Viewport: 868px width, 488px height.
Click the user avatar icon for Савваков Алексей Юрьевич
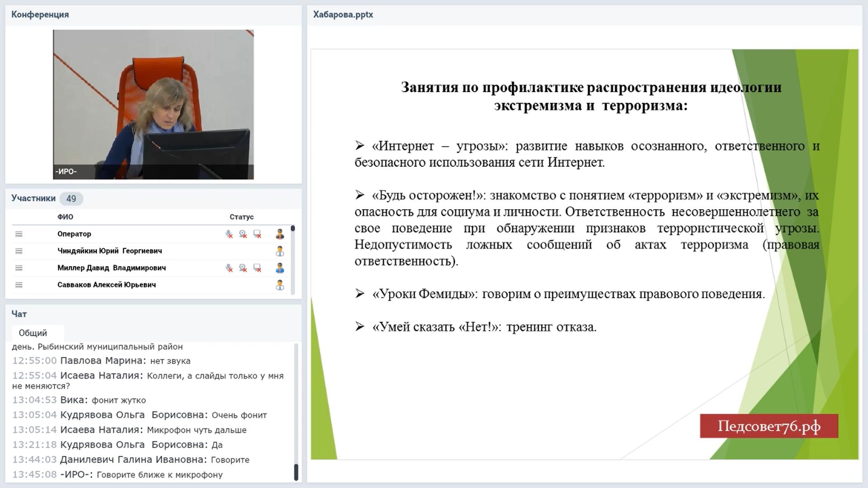280,285
